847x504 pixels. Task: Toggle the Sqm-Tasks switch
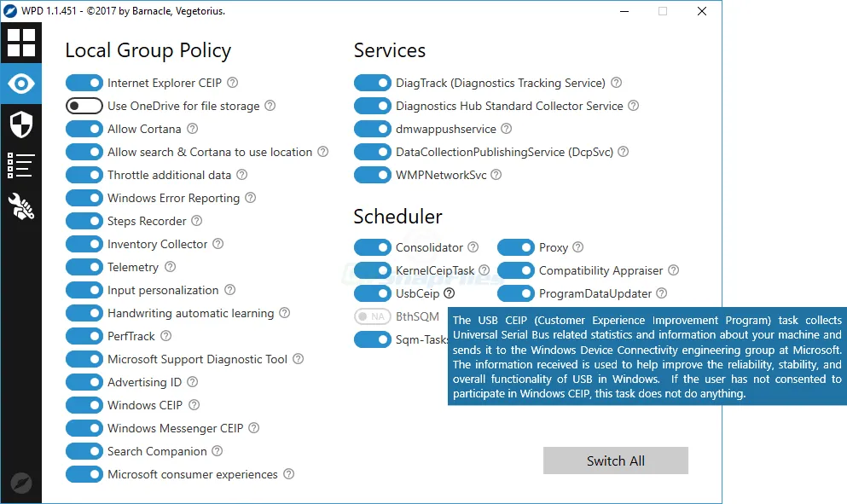click(373, 339)
